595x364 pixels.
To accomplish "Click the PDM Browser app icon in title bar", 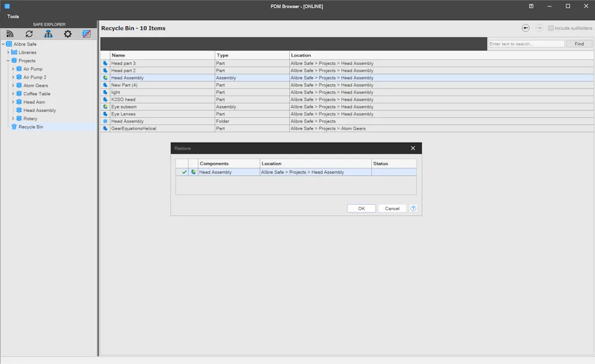I will coord(7,6).
